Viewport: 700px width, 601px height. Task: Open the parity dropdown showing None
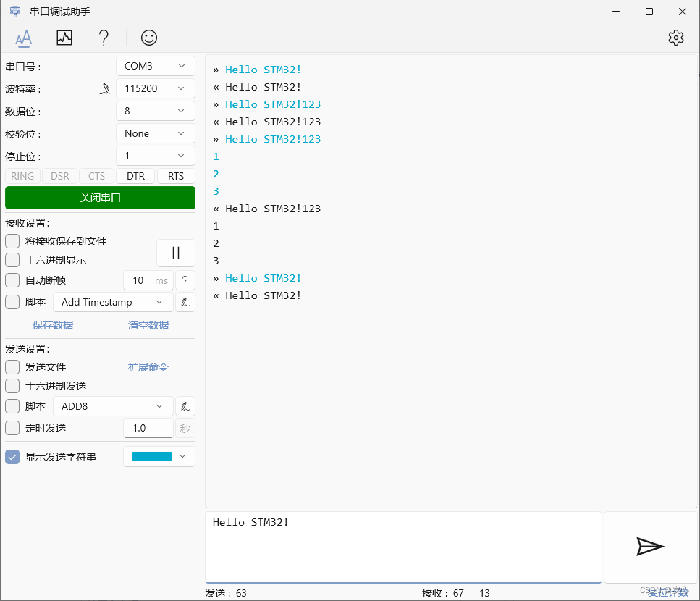coord(156,133)
